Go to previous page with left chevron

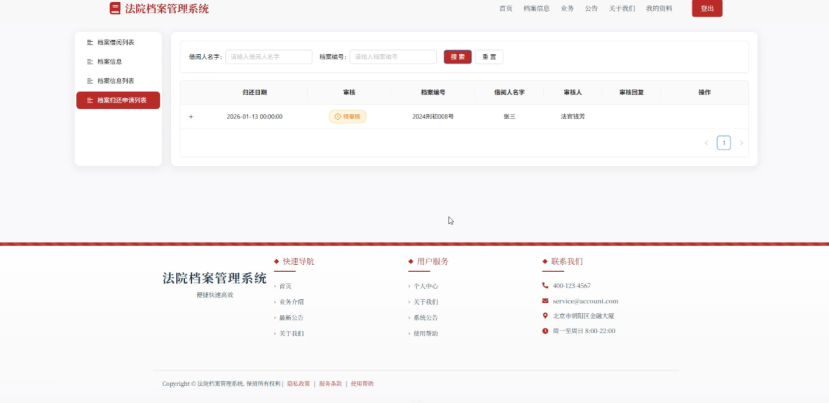click(x=706, y=143)
